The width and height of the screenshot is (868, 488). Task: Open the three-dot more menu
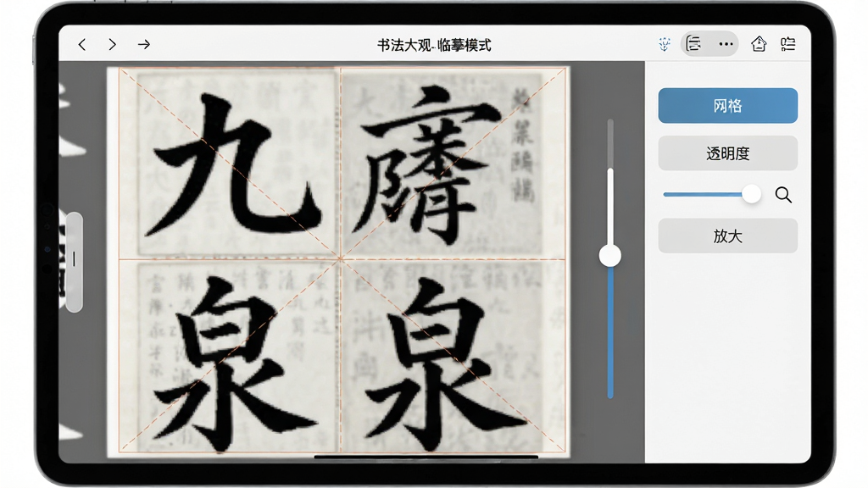pos(726,44)
